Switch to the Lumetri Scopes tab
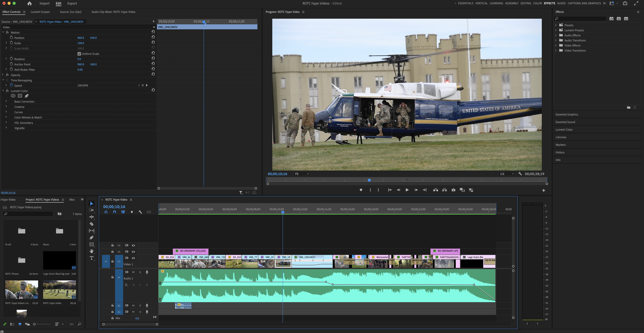Image resolution: width=644 pixels, height=333 pixels. click(40, 12)
